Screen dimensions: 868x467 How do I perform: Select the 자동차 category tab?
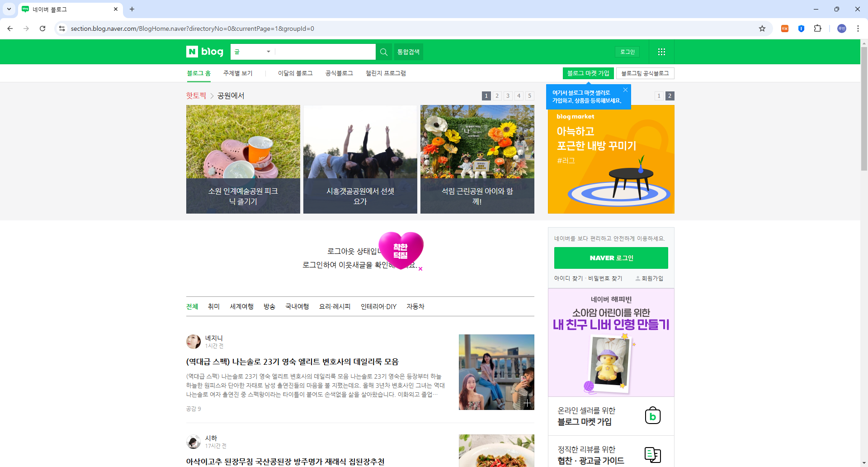pos(415,307)
